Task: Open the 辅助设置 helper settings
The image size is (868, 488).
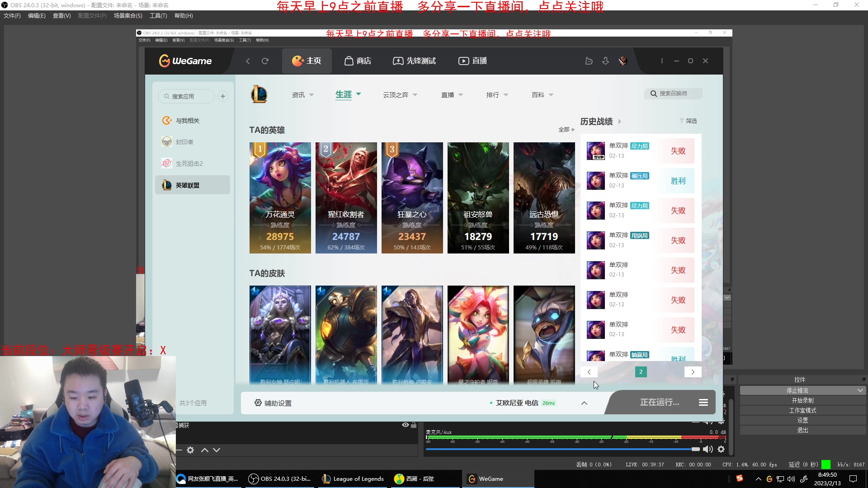Action: [273, 403]
